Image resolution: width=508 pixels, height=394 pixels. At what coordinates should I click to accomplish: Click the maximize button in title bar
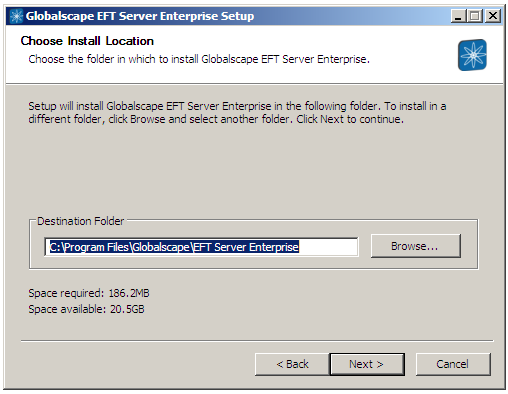(475, 16)
